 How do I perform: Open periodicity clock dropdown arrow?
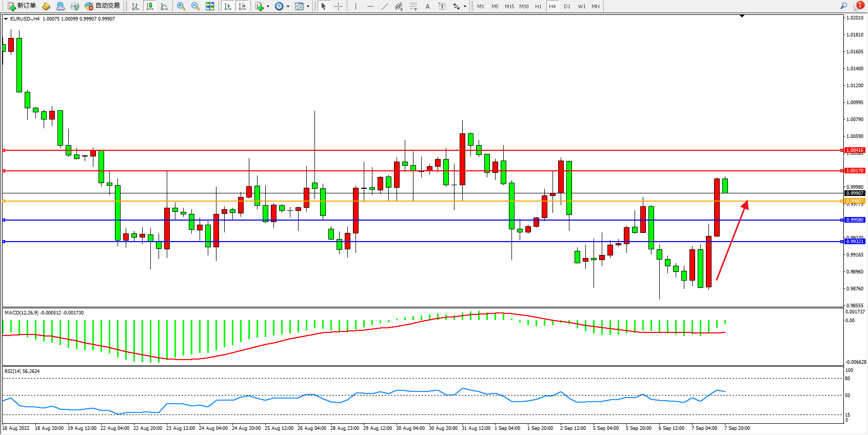[288, 7]
